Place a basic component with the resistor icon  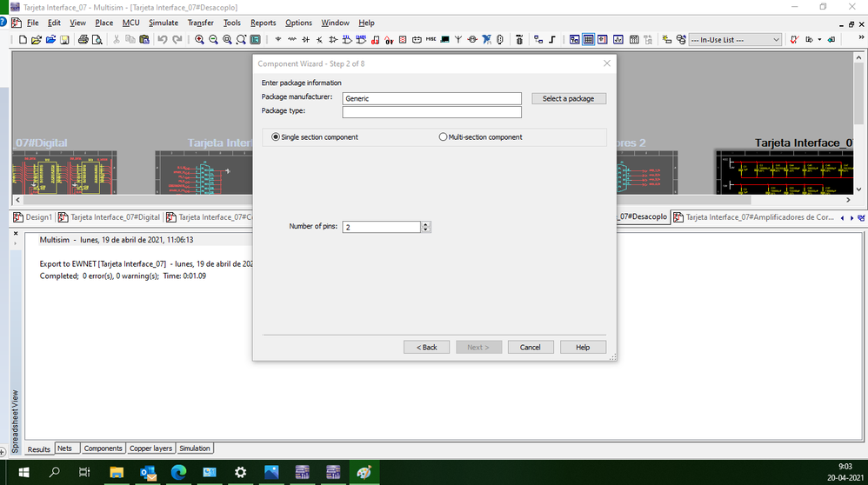tap(291, 39)
